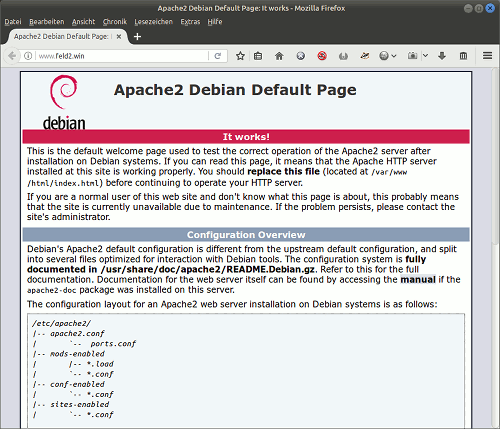Bookmark this page with the star icon
500x429 pixels.
[240, 56]
